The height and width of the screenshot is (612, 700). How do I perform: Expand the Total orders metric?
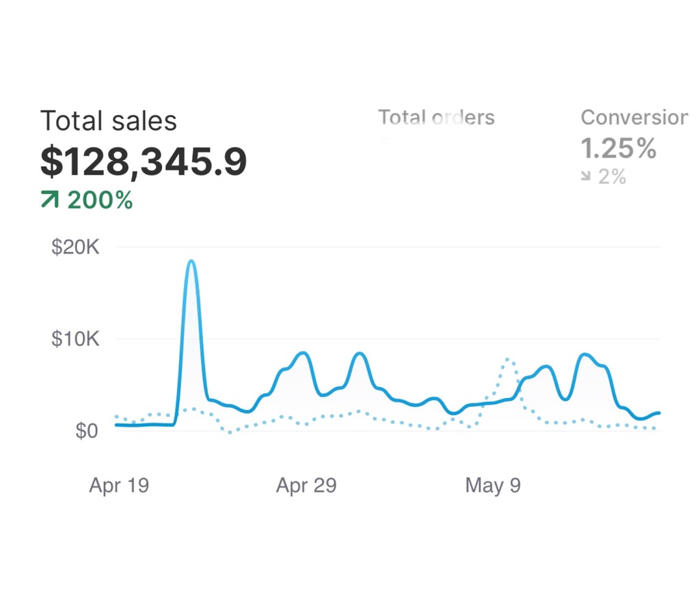(436, 118)
